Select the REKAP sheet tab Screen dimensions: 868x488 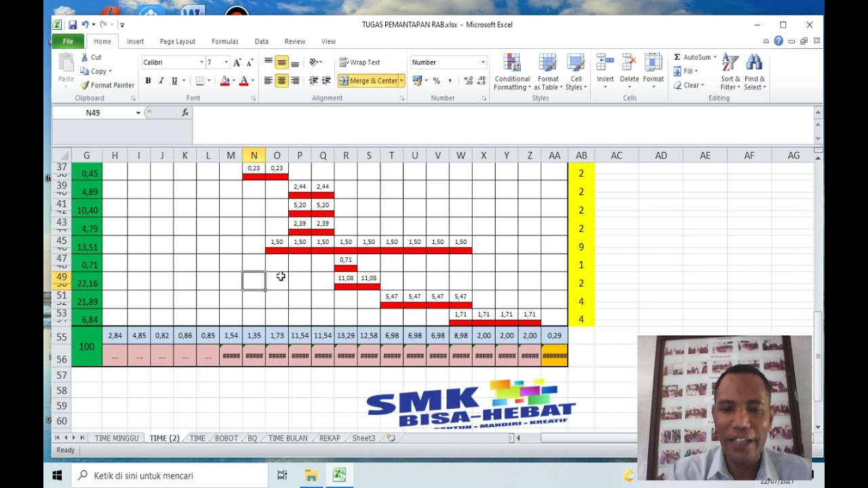[x=330, y=439]
